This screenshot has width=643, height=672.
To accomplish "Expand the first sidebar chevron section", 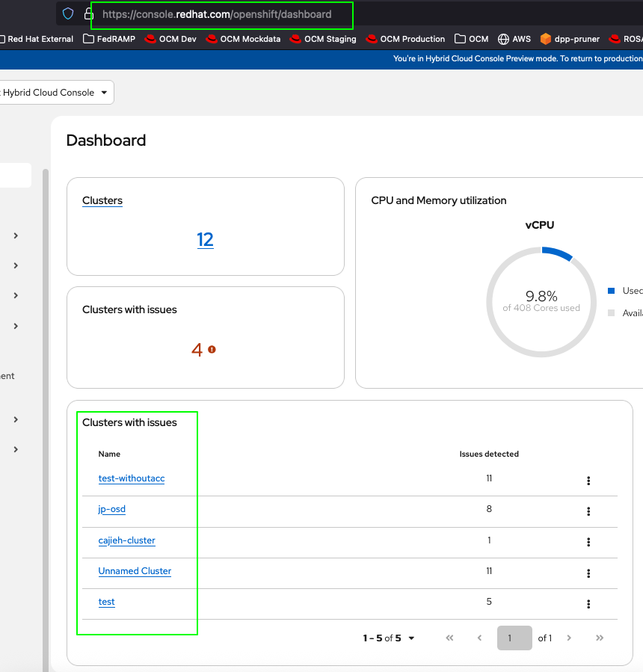I will tap(16, 235).
